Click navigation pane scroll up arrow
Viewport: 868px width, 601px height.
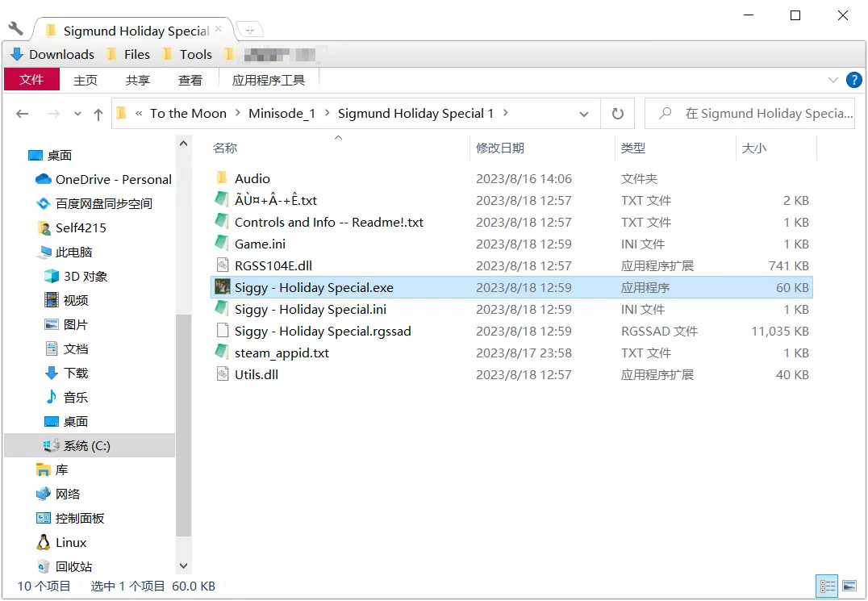(183, 144)
